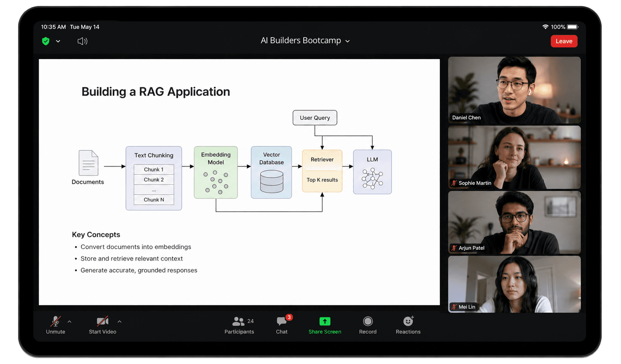Viewport: 621px width, 364px height.
Task: Click 'Top K results' text
Action: coord(322,180)
